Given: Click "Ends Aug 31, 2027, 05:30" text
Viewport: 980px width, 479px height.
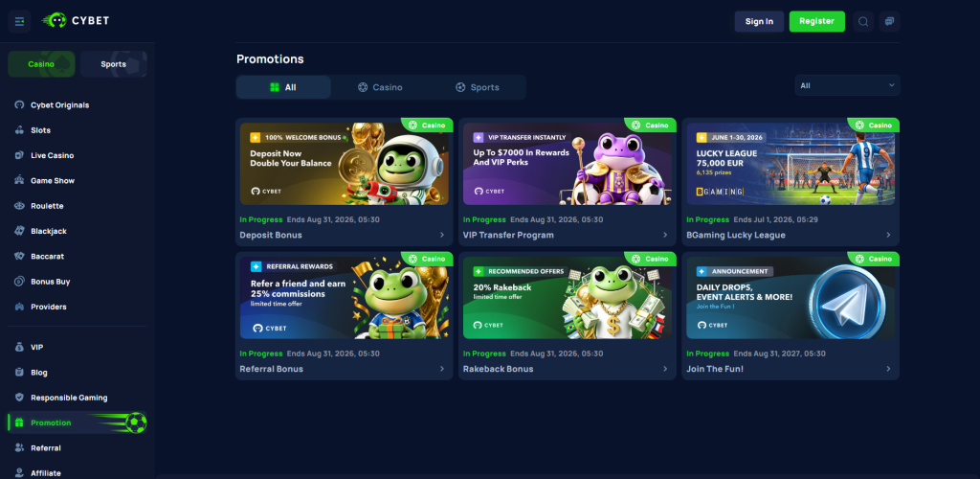Looking at the screenshot, I should click(779, 354).
